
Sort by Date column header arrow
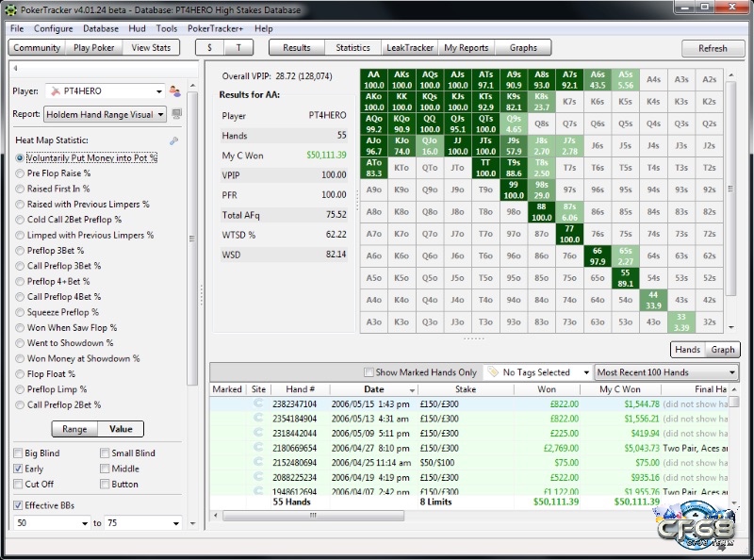click(412, 389)
